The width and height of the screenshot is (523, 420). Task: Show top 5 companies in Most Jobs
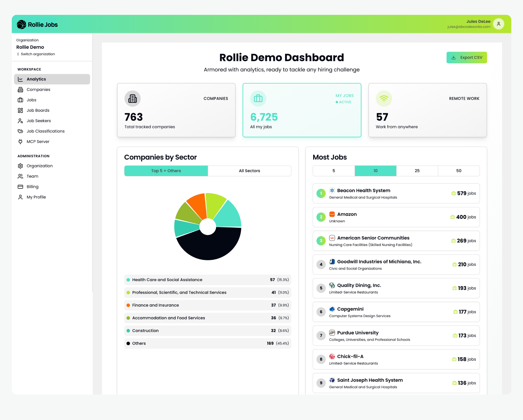click(334, 171)
